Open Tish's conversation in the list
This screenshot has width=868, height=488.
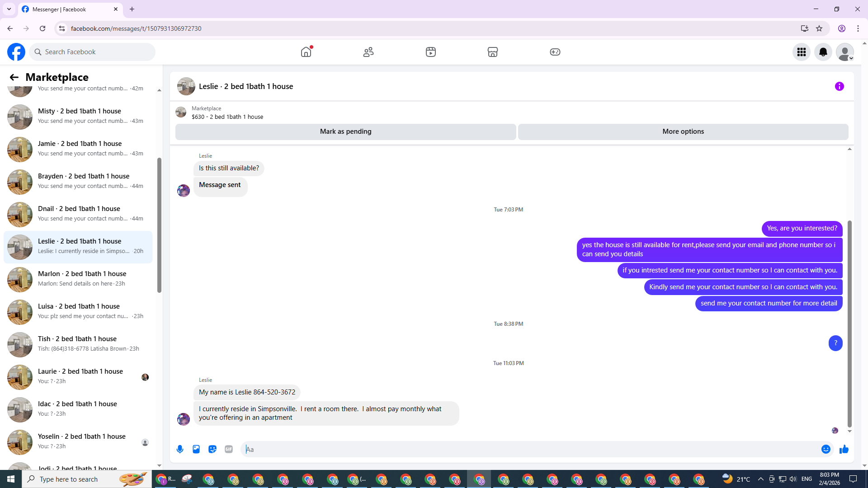(x=78, y=344)
